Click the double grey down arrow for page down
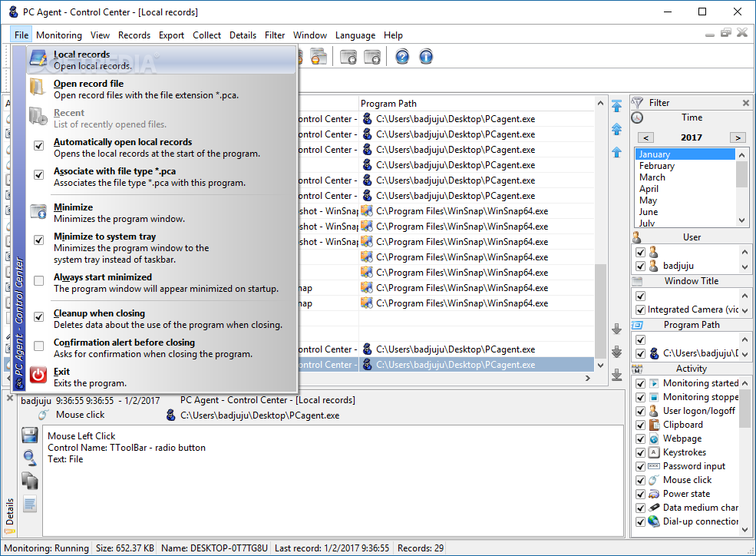Screen dimensions: 756x556 pos(616,352)
